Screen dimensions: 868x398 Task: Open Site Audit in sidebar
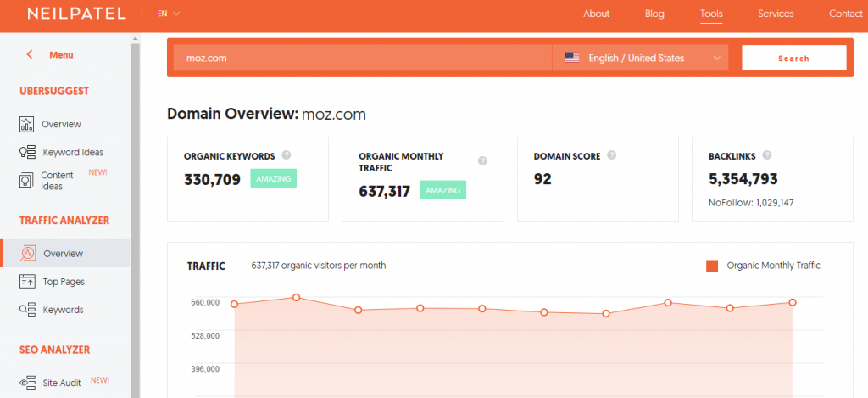62,383
